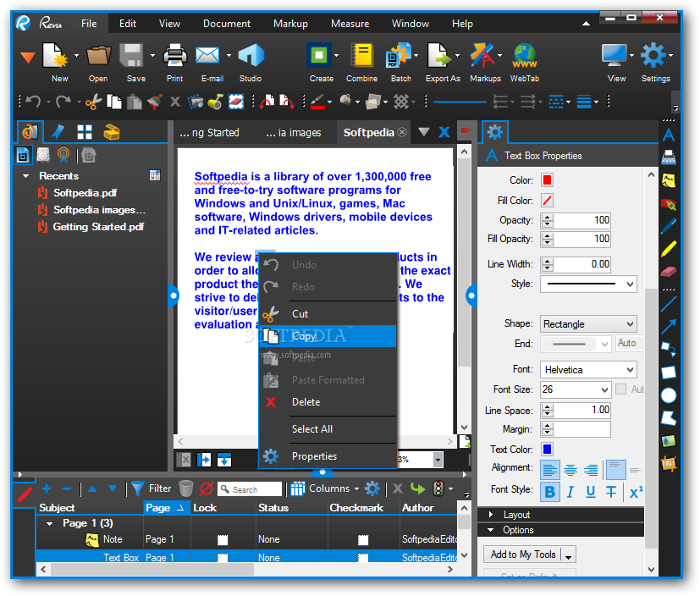Image resolution: width=700 pixels, height=596 pixels.
Task: Toggle Superscript font style
Action: [x=637, y=492]
